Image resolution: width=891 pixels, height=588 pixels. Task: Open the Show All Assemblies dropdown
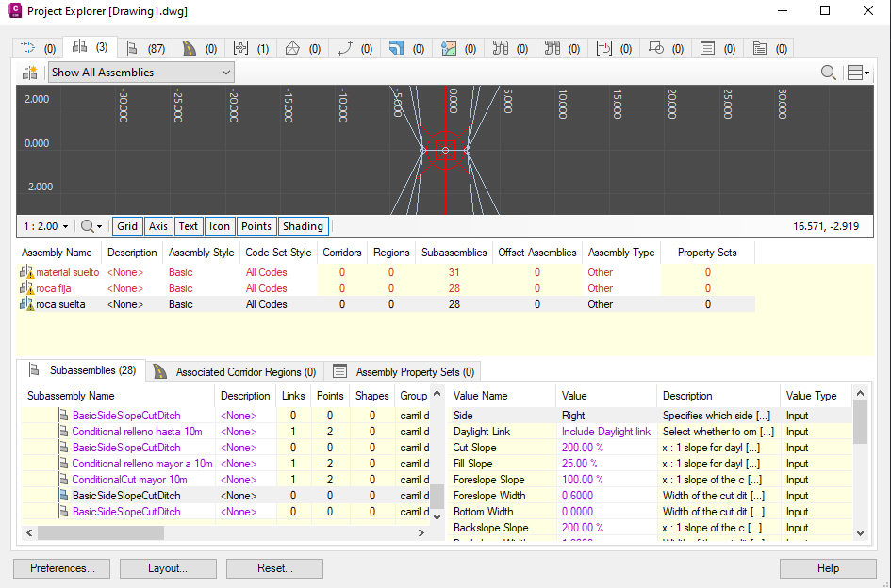click(141, 73)
